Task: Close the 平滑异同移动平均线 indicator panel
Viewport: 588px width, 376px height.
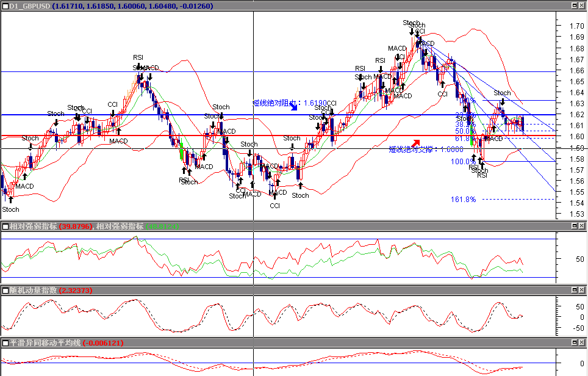Action: [582, 343]
